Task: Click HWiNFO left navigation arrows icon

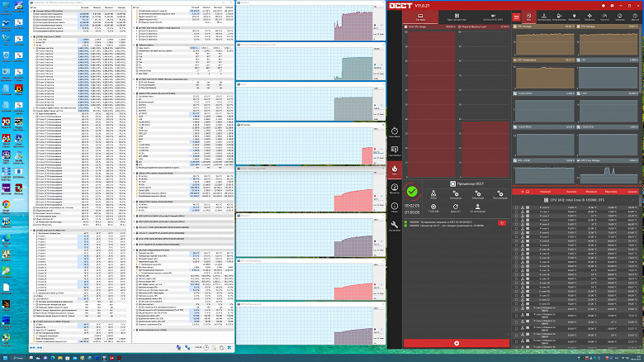Action: coord(32,348)
